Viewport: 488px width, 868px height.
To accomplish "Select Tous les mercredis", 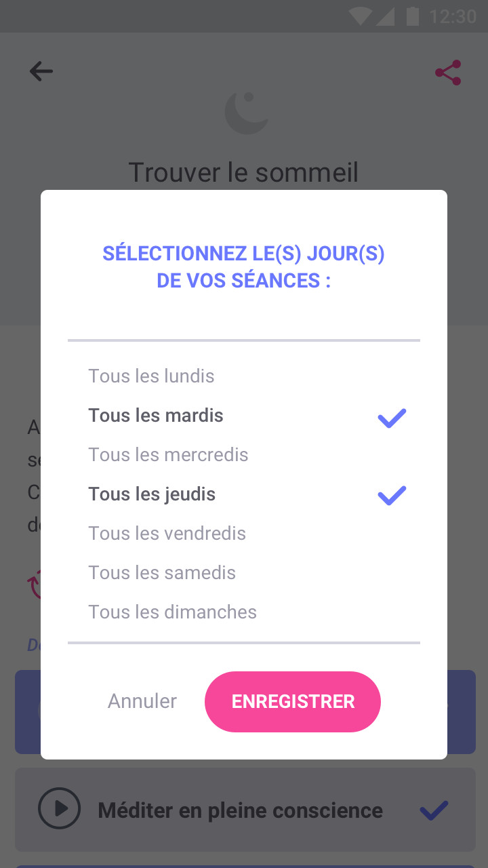I will coord(168,455).
